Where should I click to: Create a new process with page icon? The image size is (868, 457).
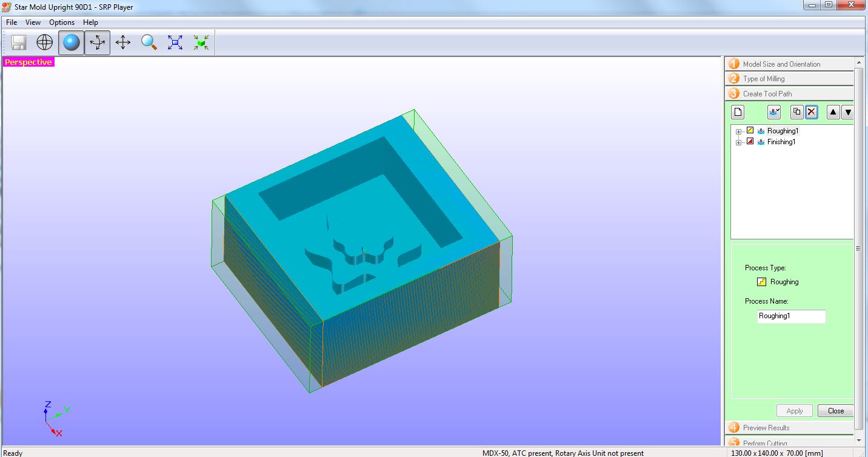point(738,112)
